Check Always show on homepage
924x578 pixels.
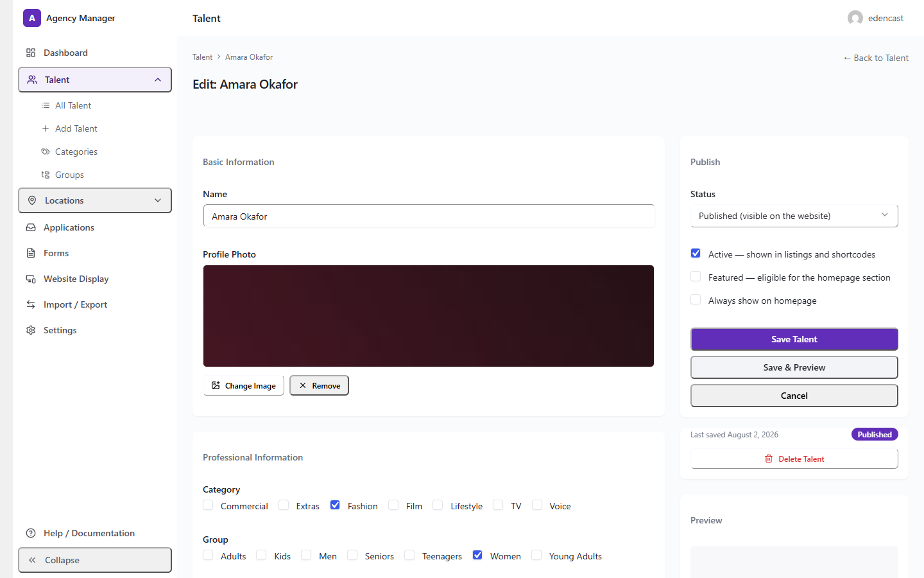[696, 300]
